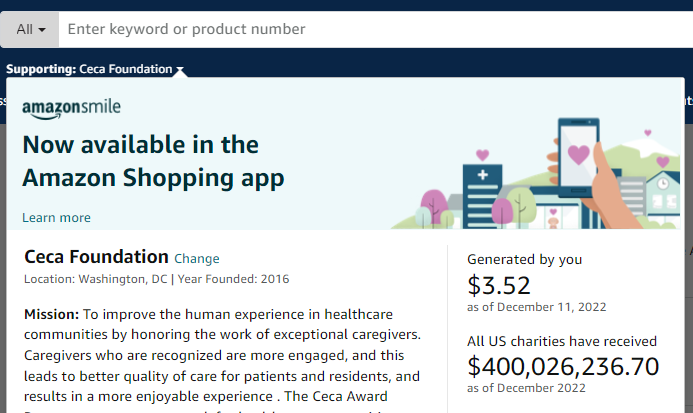Click the Supporting: Ceca Foundation label

pyautogui.click(x=89, y=69)
